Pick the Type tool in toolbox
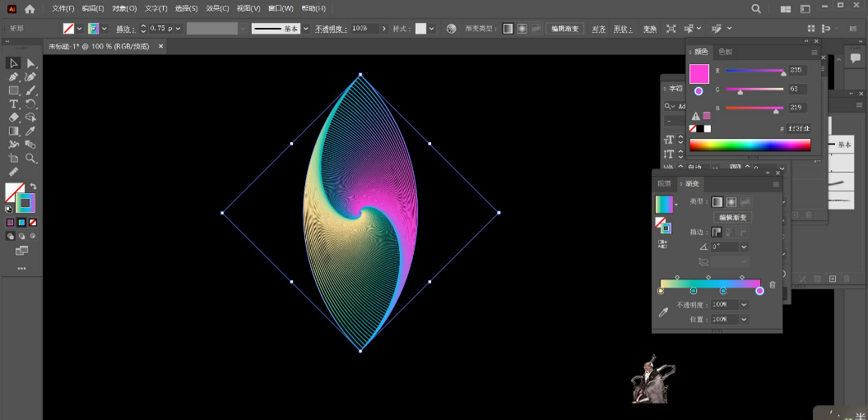Viewport: 868px width, 420px height. (x=14, y=104)
